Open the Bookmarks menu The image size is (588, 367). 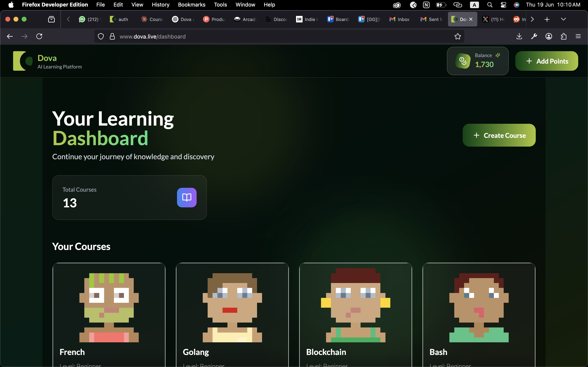pos(192,5)
